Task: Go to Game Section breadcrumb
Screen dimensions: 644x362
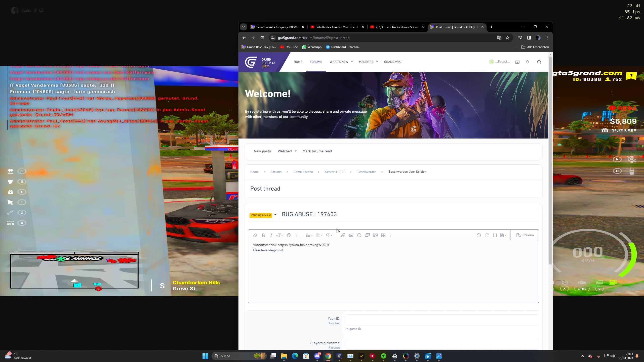Action: pos(303,172)
